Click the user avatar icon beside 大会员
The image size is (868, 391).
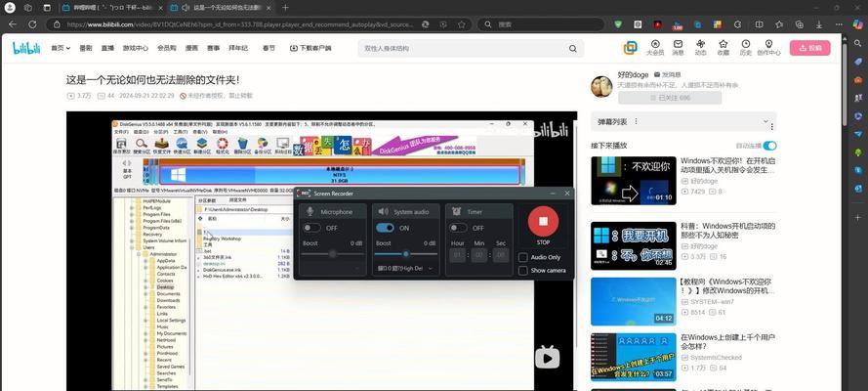click(630, 48)
